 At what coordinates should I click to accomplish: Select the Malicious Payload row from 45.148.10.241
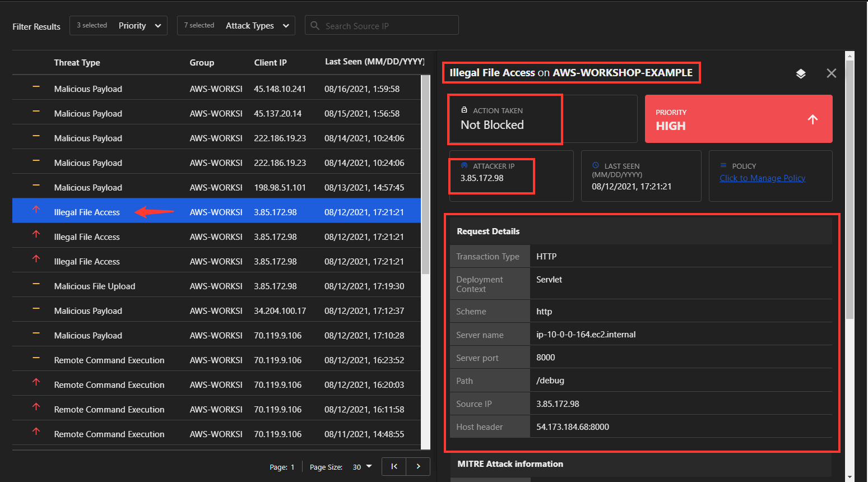(216, 89)
